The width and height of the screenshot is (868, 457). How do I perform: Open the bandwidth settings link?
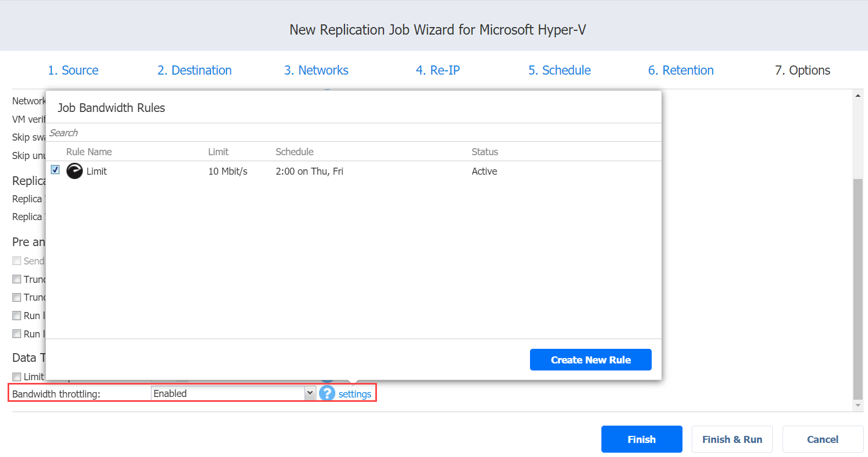[x=355, y=394]
